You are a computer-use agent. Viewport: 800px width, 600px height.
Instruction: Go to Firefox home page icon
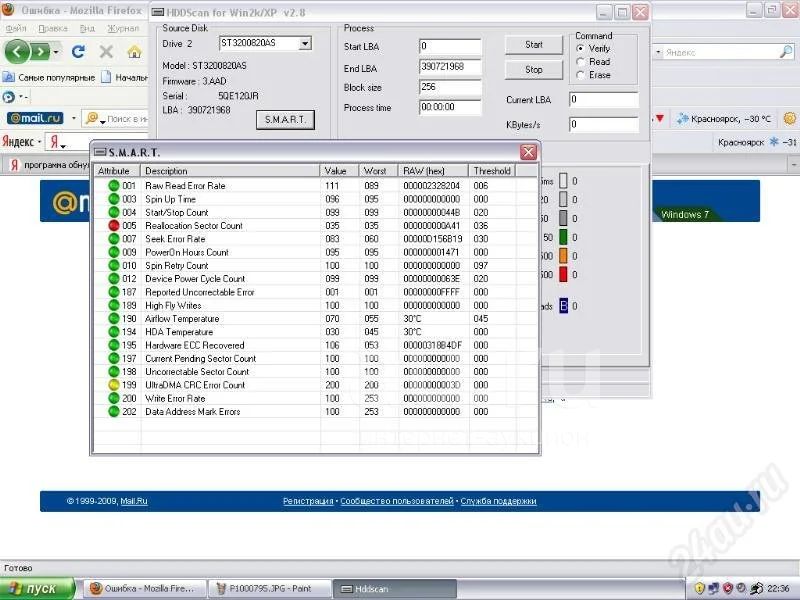134,52
